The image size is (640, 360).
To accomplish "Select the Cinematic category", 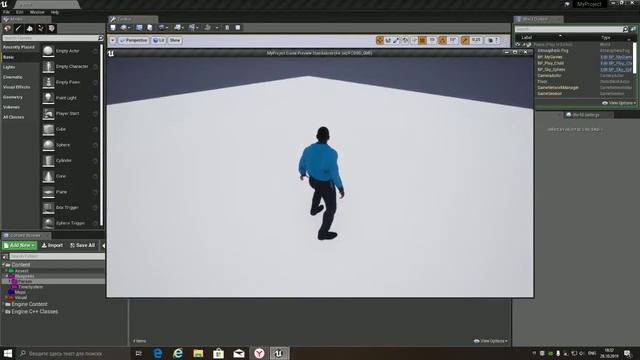I will click(13, 77).
